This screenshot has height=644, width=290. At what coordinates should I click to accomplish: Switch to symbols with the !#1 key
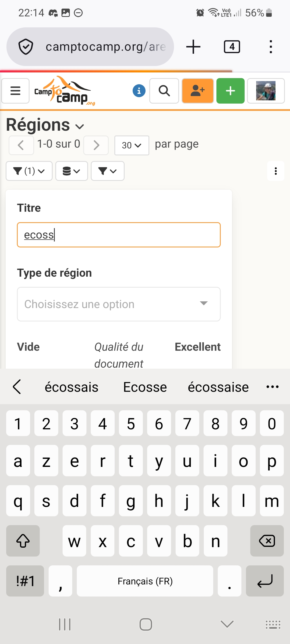[x=25, y=581]
